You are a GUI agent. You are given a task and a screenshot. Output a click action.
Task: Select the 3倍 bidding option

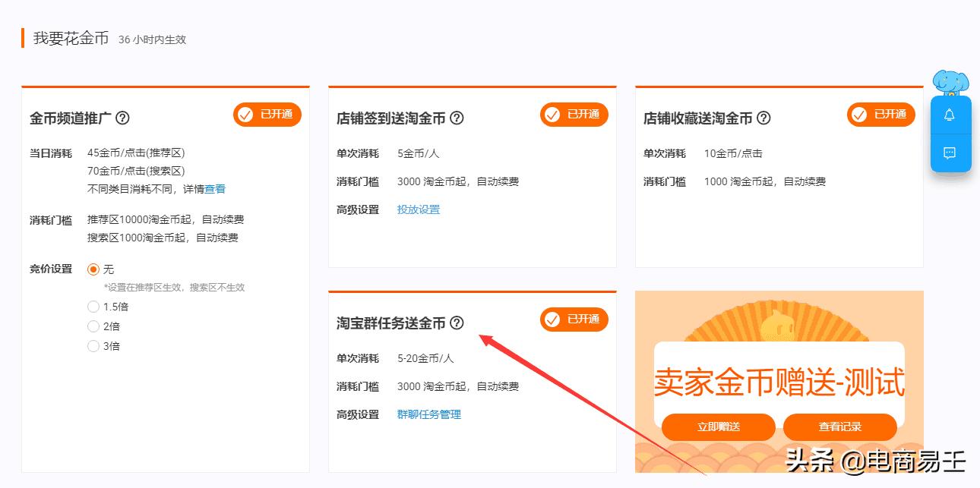[94, 345]
